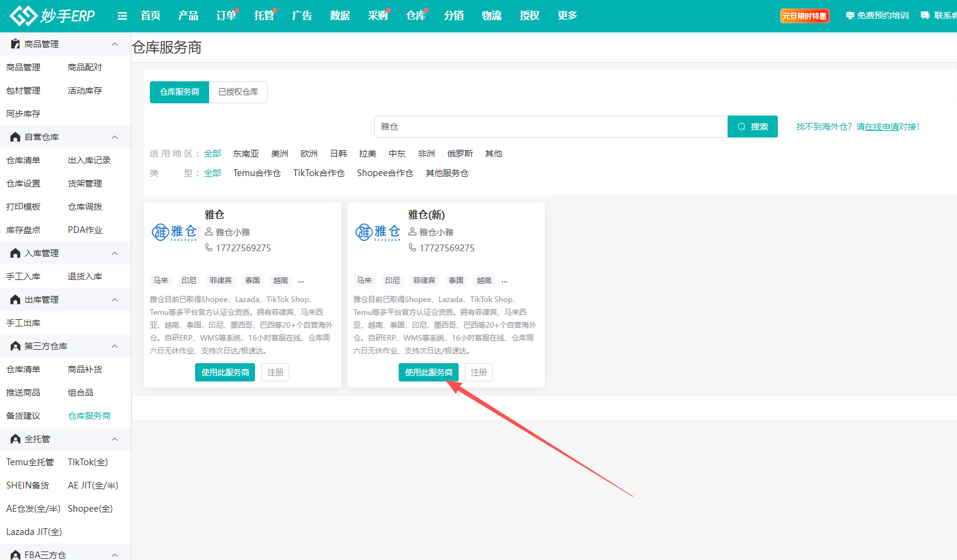Collapse the 第三方仓库 sidebar section
The image size is (957, 560).
coord(114,346)
